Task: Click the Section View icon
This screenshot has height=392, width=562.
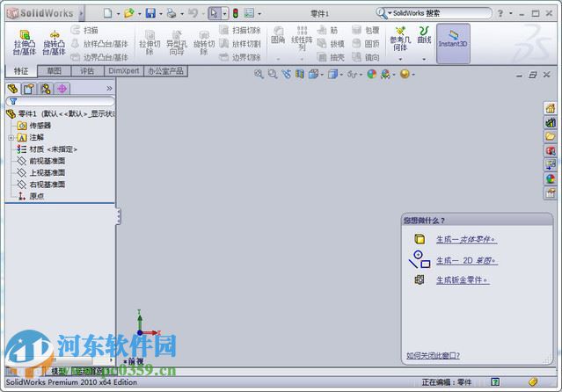Action: pos(300,74)
